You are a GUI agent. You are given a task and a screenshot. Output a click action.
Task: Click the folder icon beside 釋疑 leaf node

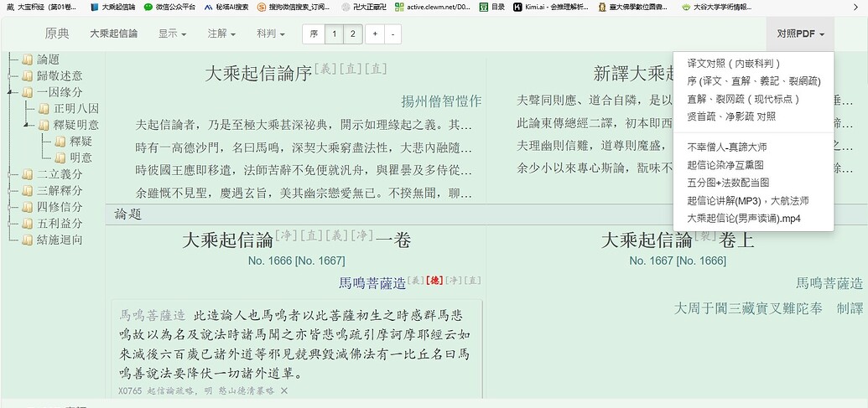pos(60,142)
